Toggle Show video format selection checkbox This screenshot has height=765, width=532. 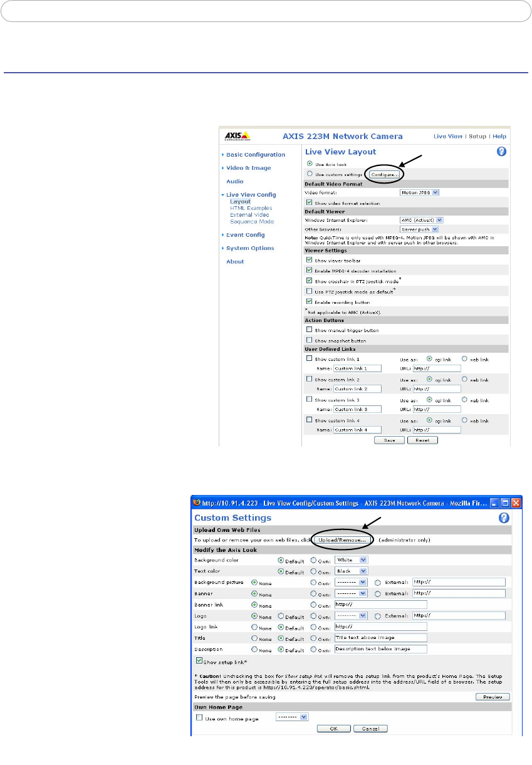(x=310, y=202)
